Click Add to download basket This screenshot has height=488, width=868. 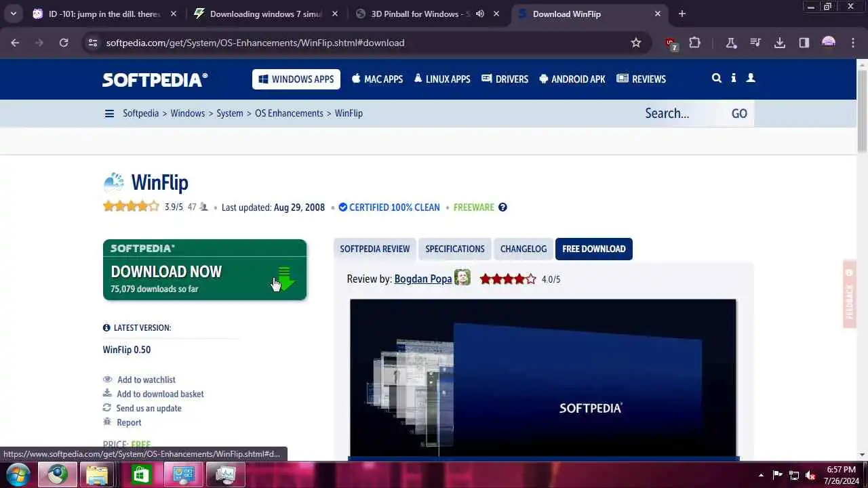pos(160,394)
